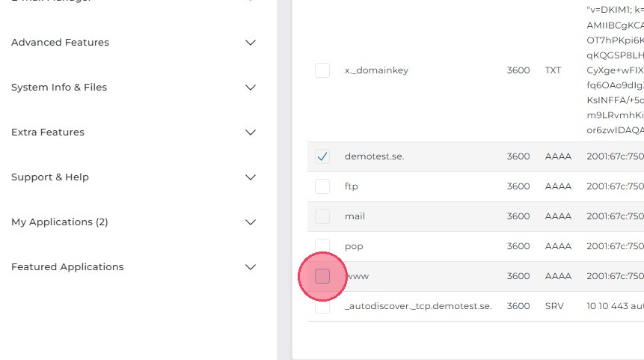Image resolution: width=644 pixels, height=360 pixels.
Task: Click the ftp record name
Action: (x=352, y=186)
